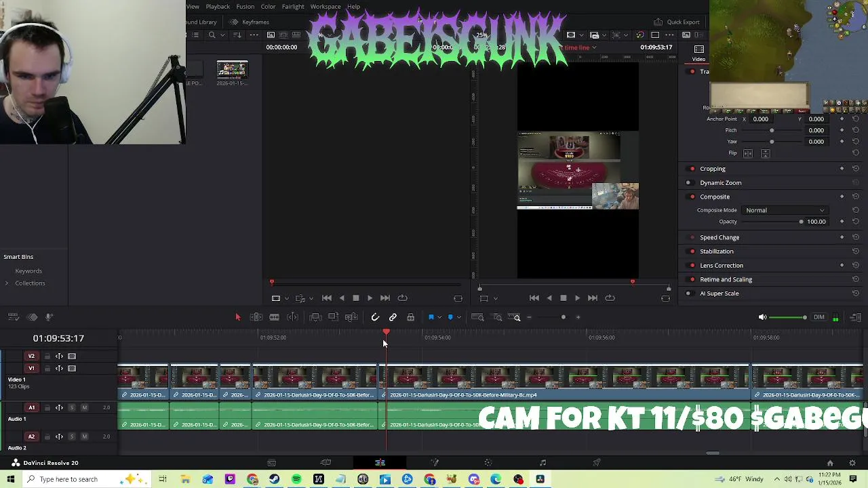Open the Playback menu
The height and width of the screenshot is (488, 868).
pyautogui.click(x=218, y=7)
